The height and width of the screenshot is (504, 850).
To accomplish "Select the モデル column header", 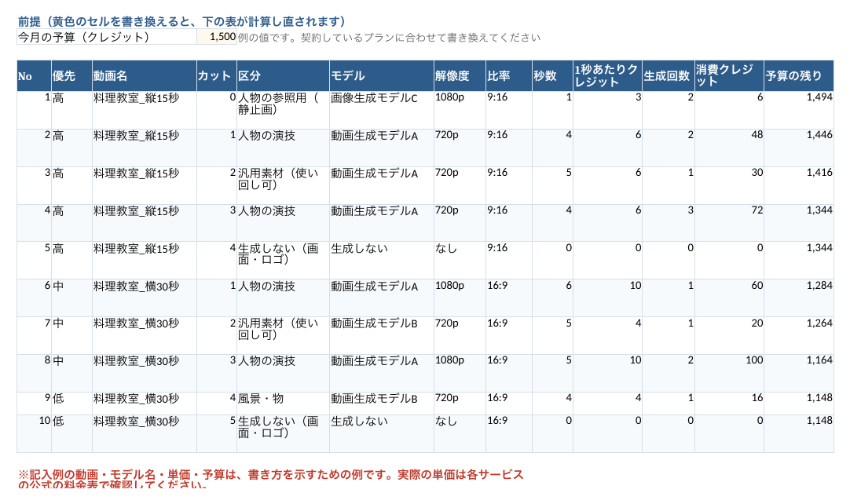I will pyautogui.click(x=382, y=76).
